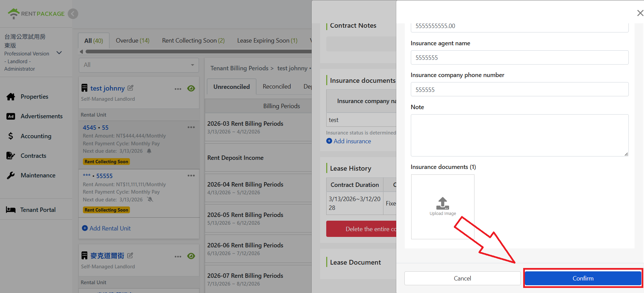Open more options for test johnny property
The image size is (644, 293).
(x=178, y=89)
